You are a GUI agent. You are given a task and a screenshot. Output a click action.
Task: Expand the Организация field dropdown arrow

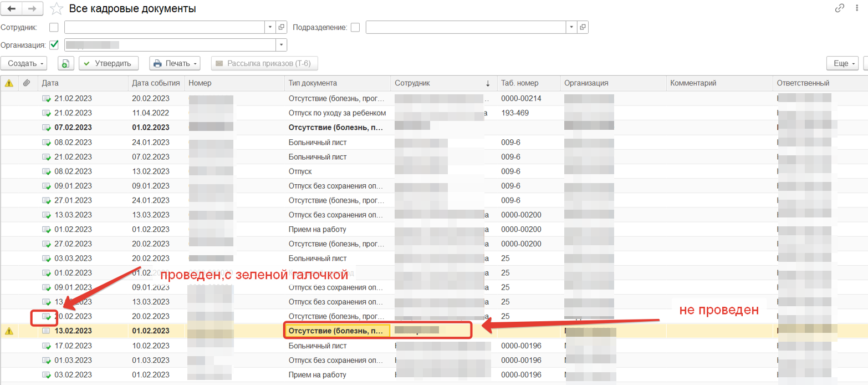282,45
